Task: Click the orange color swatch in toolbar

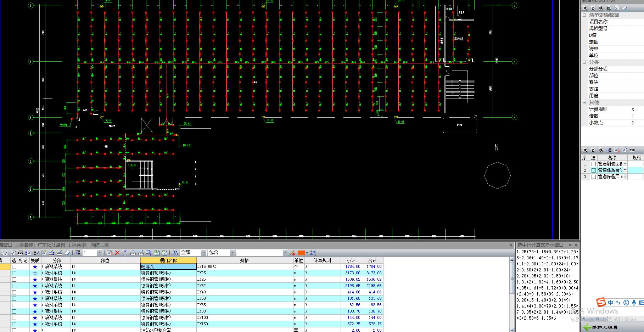Action: 301,253
